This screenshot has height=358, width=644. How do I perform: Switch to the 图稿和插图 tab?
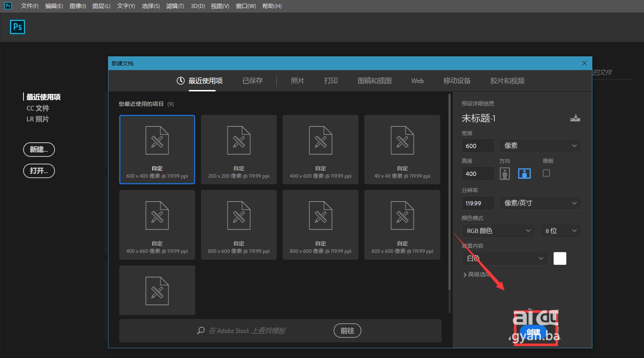(x=374, y=81)
